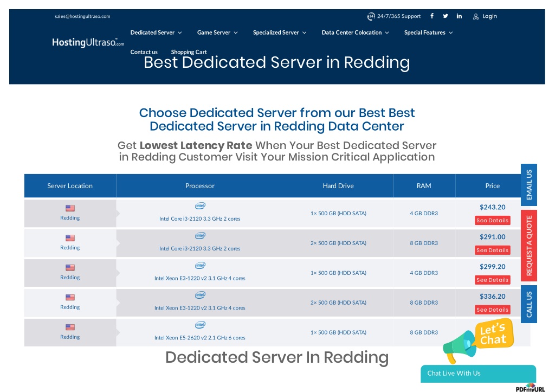Screen dimensions: 555x392
Task: Click the Redding label in the $243.20 row
Action: click(x=70, y=218)
